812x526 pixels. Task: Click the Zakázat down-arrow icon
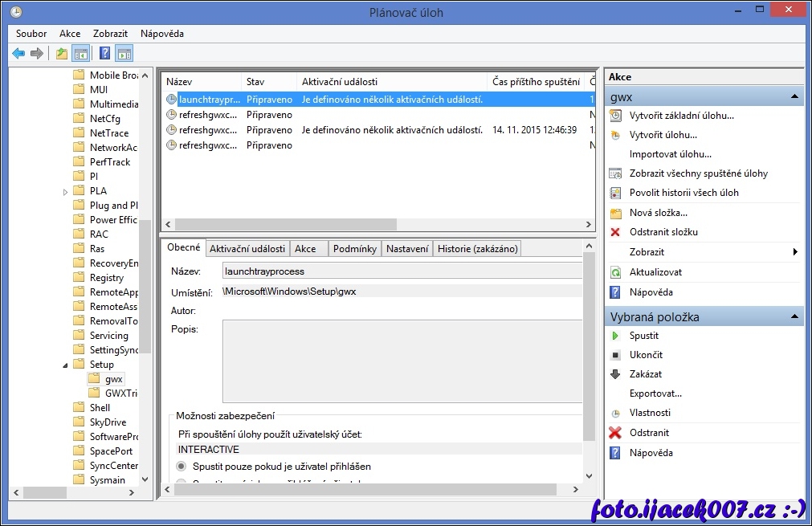pos(615,374)
